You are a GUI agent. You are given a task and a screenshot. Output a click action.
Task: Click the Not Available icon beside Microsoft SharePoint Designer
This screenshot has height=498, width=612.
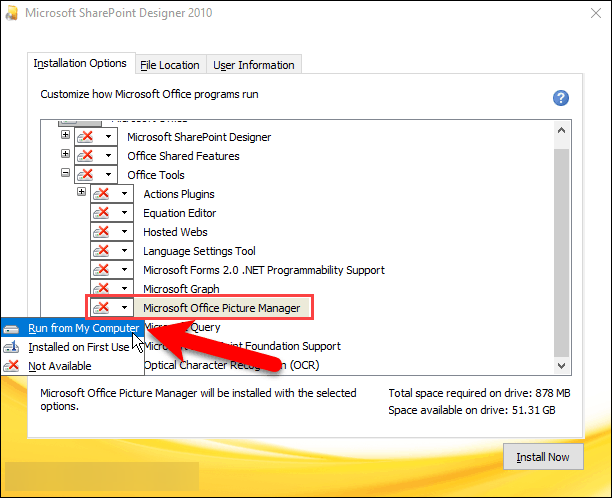85,137
